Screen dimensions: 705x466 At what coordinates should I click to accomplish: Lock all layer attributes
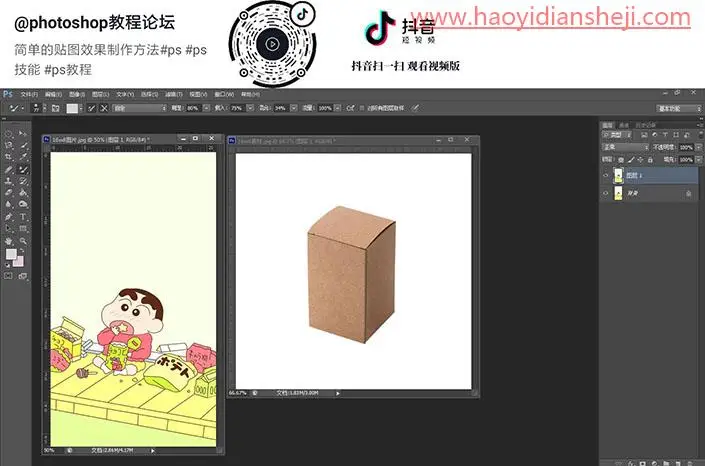(x=651, y=160)
